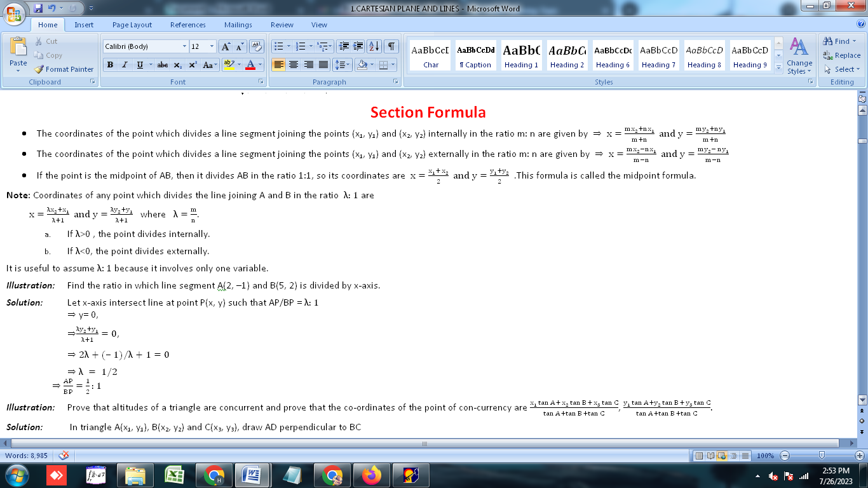Open line spacing dropdown
The width and height of the screenshot is (868, 488).
click(x=342, y=65)
